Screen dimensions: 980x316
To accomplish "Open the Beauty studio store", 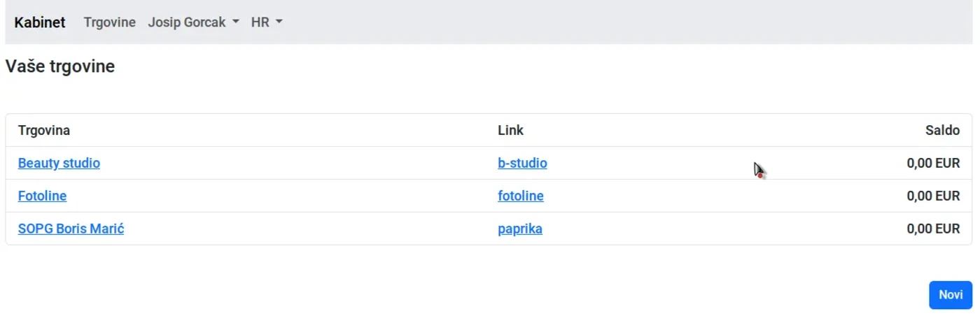I will [x=59, y=163].
